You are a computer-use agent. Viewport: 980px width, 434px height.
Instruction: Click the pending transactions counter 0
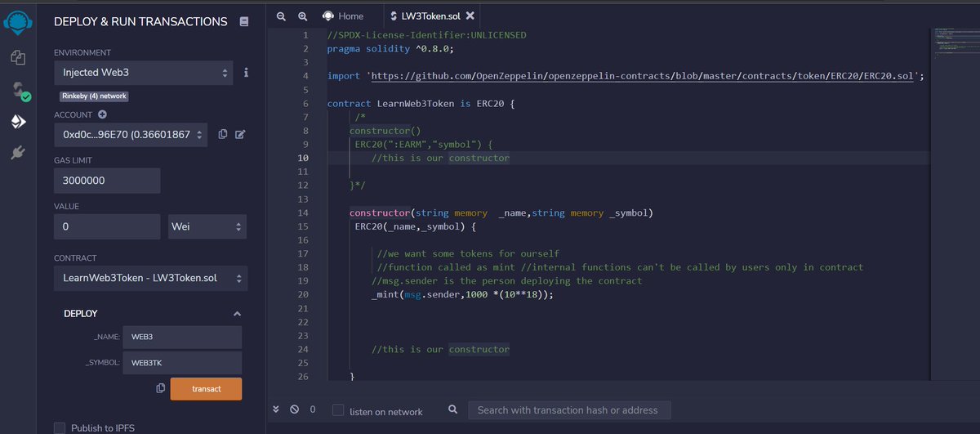tap(312, 410)
